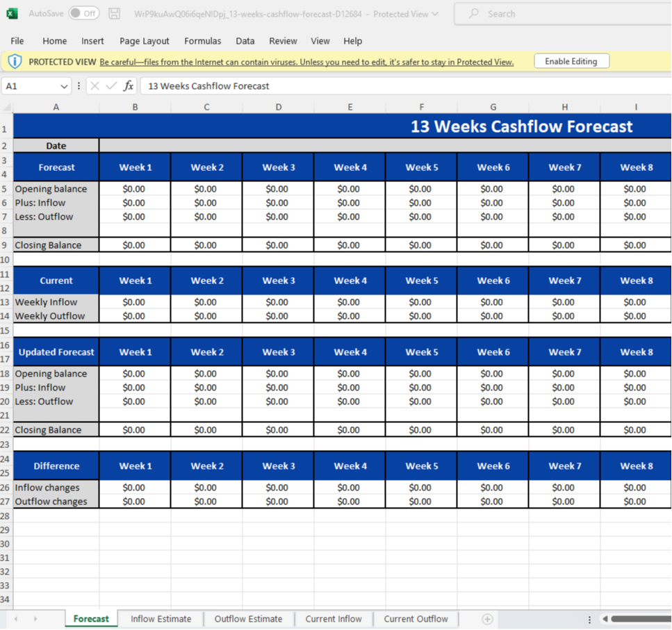
Task: Select the Forecast sheet tab
Action: point(91,619)
